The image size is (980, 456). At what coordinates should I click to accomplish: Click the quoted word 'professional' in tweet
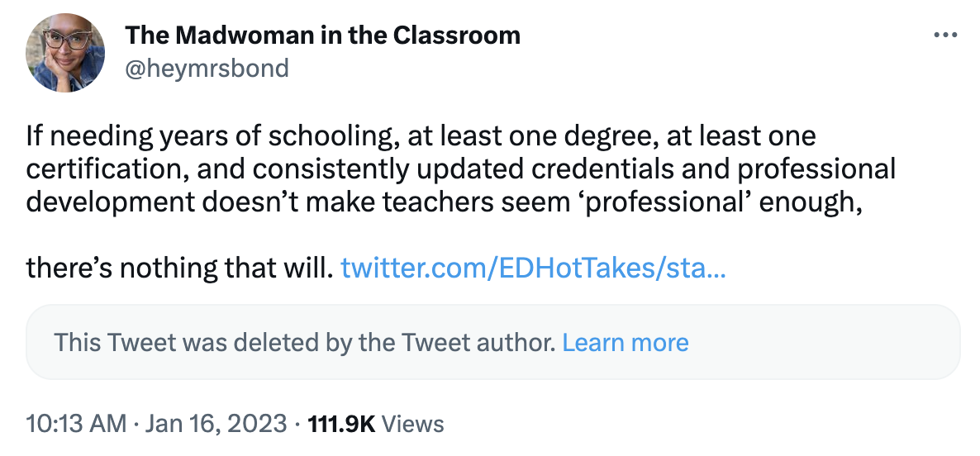684,202
